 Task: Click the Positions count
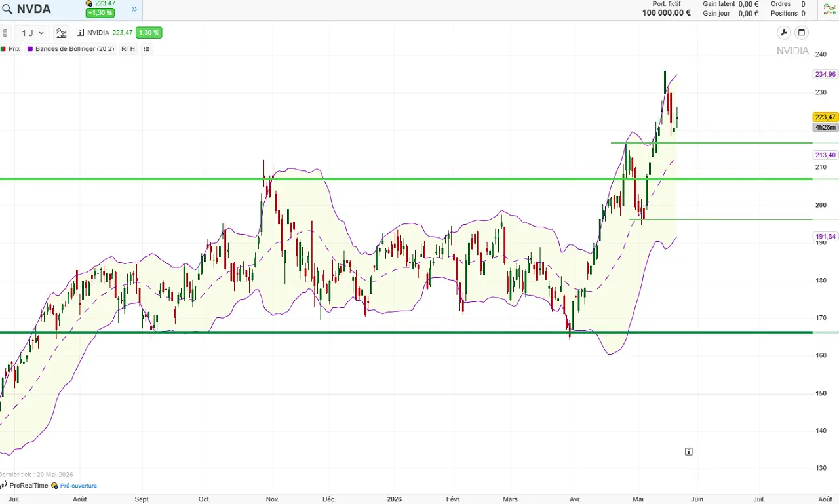(x=803, y=13)
